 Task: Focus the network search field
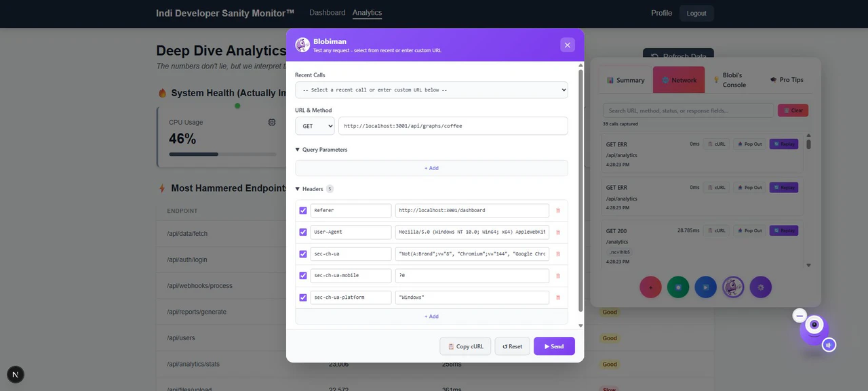pos(688,110)
